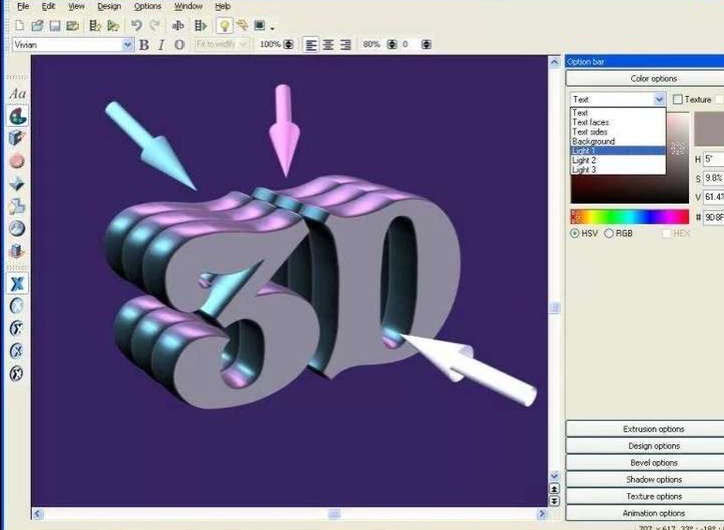Click the last rotating X icon in sidebar
This screenshot has height=530, width=724.
click(17, 373)
